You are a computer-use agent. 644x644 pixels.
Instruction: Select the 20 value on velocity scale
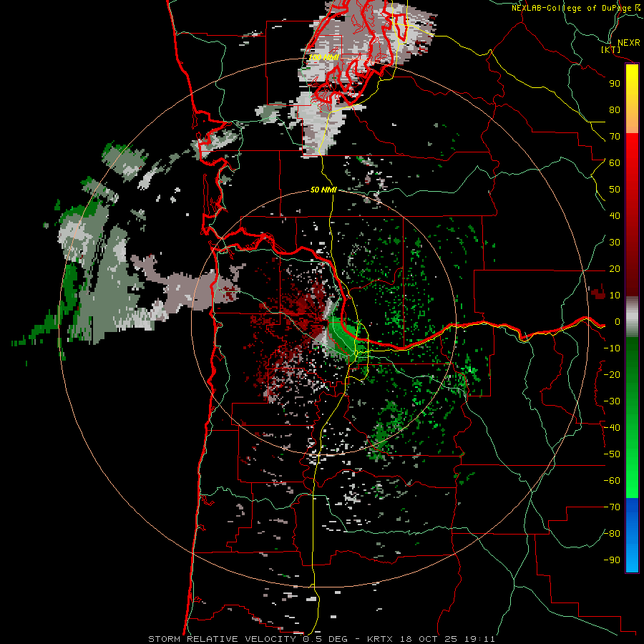[x=615, y=269]
